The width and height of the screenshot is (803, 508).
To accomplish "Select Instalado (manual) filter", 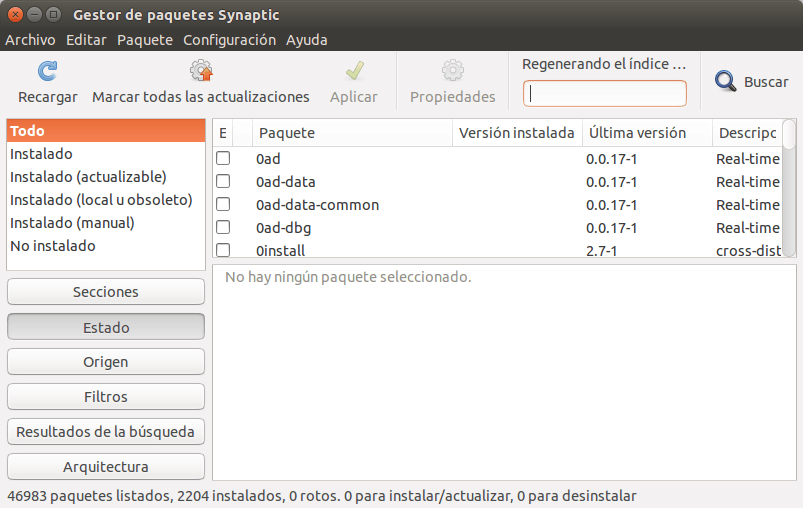I will [106, 223].
